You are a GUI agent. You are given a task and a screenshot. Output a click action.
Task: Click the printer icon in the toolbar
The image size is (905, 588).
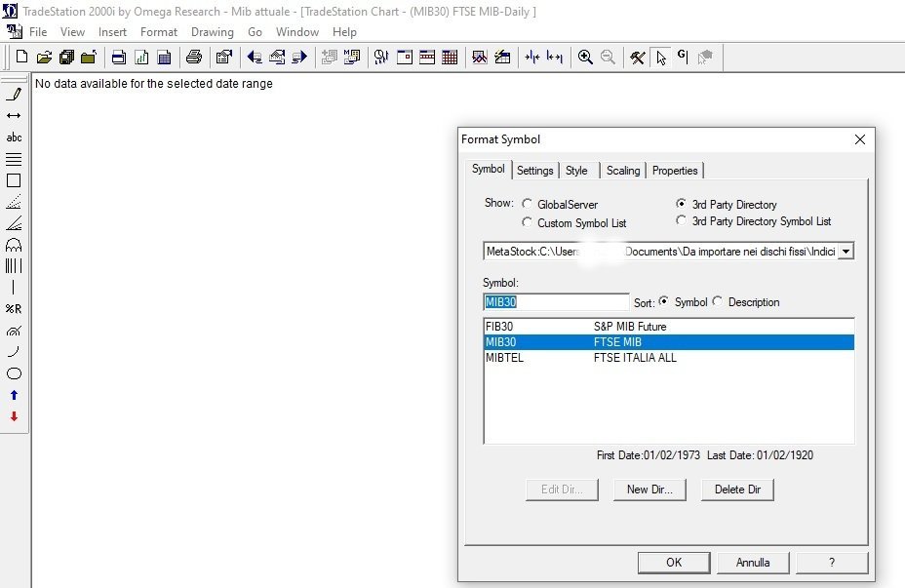(x=194, y=57)
